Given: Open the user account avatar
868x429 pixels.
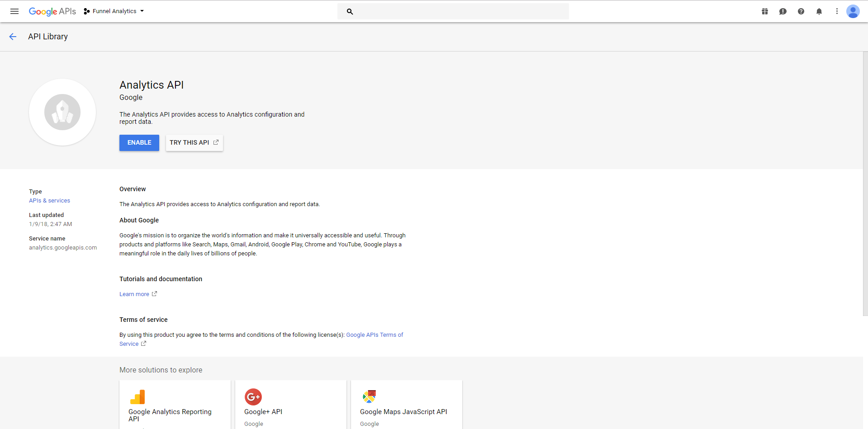Looking at the screenshot, I should [853, 11].
